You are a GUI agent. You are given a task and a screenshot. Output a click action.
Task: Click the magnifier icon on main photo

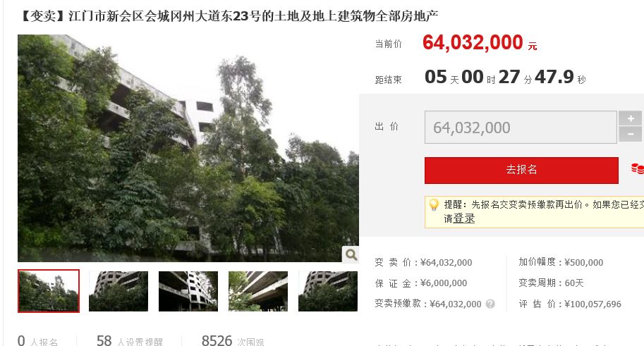351,254
